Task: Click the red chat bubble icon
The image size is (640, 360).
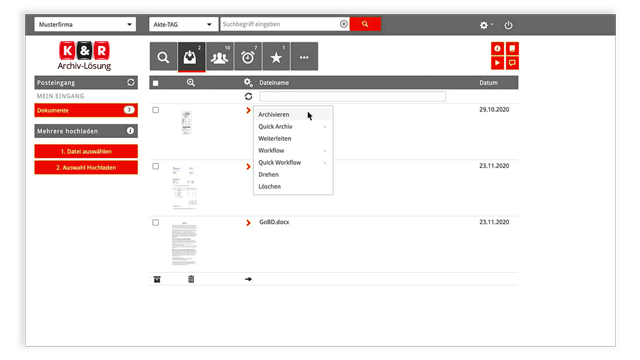Action: [512, 63]
